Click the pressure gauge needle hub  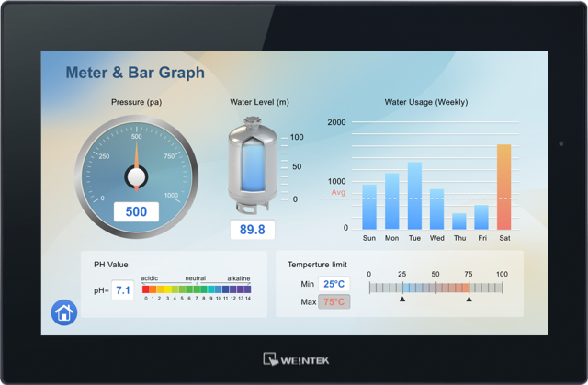tap(136, 176)
